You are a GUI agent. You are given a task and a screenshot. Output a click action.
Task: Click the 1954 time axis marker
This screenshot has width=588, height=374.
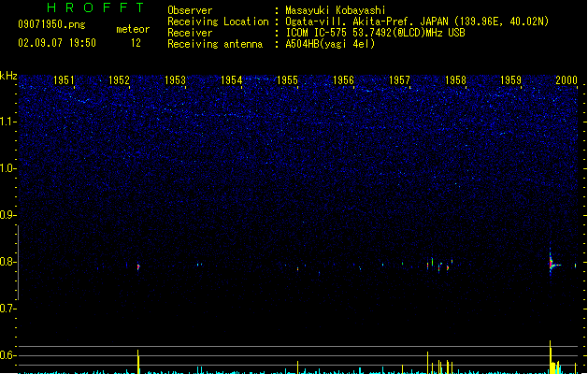click(232, 80)
